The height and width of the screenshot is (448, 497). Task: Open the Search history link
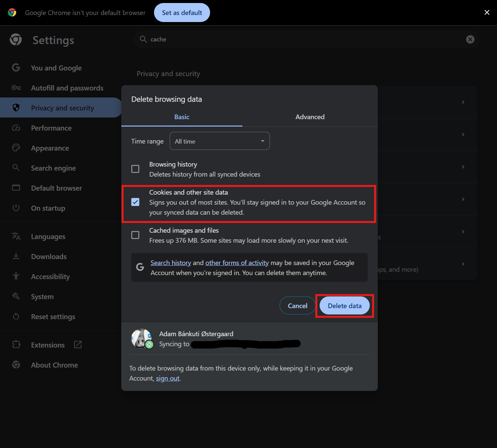pyautogui.click(x=171, y=263)
